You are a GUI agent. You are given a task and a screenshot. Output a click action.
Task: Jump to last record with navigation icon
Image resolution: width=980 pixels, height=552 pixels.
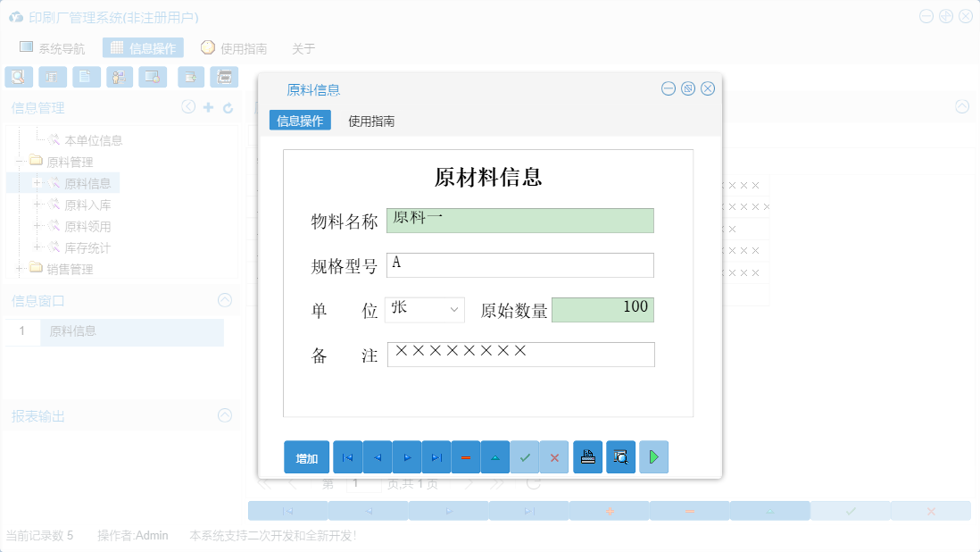436,456
